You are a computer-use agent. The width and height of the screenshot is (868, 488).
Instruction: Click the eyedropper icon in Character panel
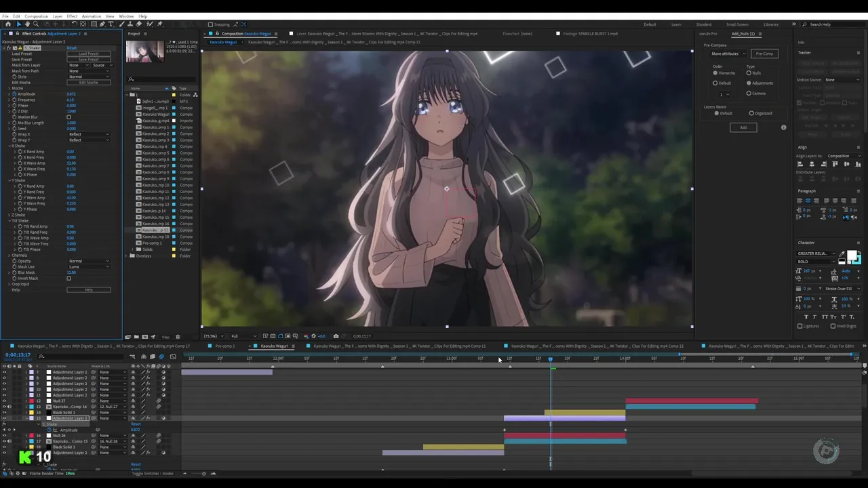point(842,254)
